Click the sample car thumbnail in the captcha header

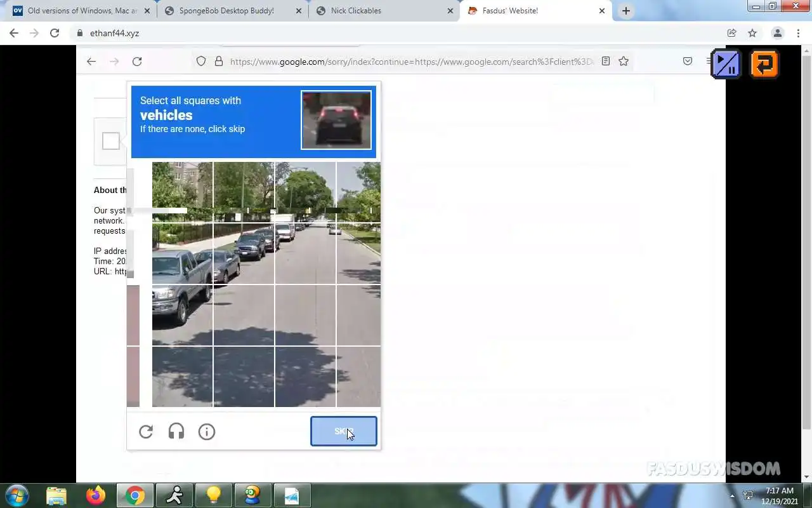336,120
